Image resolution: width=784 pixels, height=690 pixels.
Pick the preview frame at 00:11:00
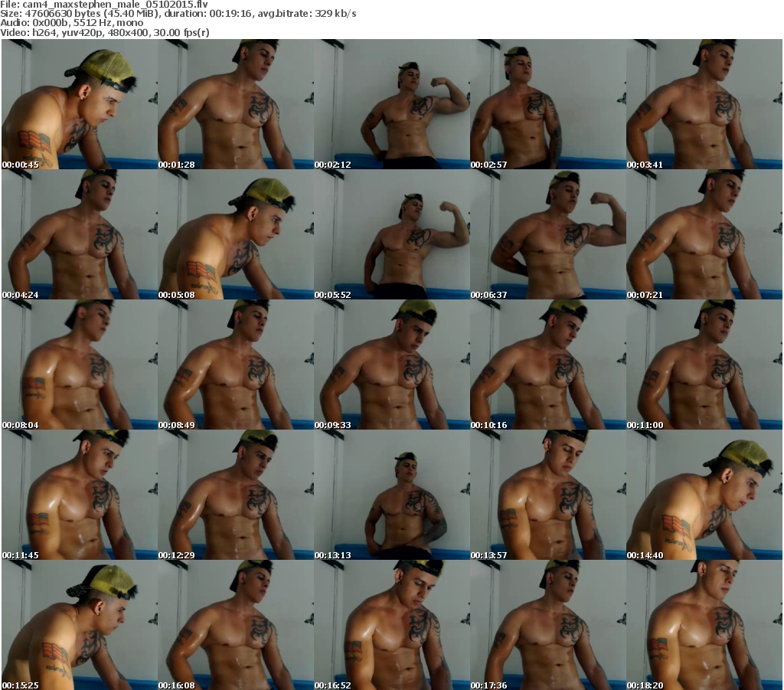click(704, 365)
